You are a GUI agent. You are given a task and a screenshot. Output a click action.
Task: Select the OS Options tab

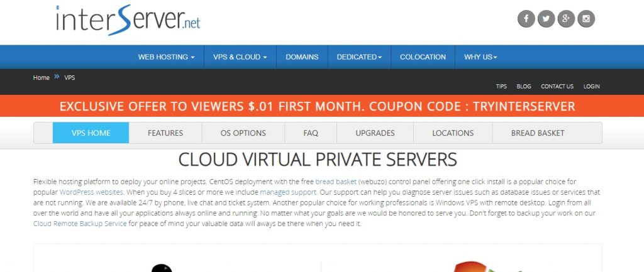point(243,133)
